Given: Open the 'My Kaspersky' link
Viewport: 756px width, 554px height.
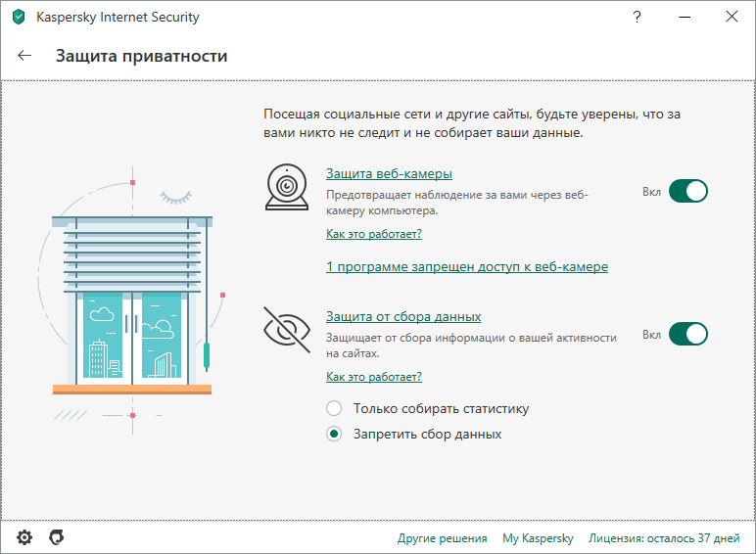Looking at the screenshot, I should click(x=538, y=538).
